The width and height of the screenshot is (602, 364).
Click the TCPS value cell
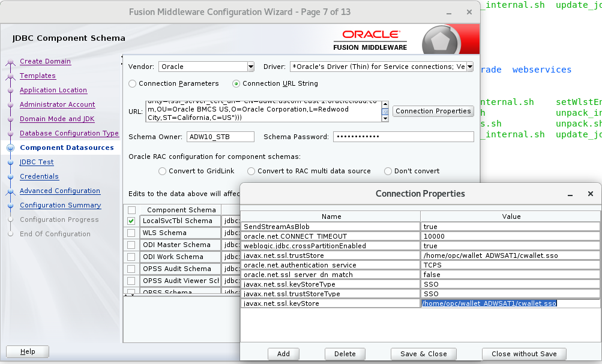click(x=510, y=265)
